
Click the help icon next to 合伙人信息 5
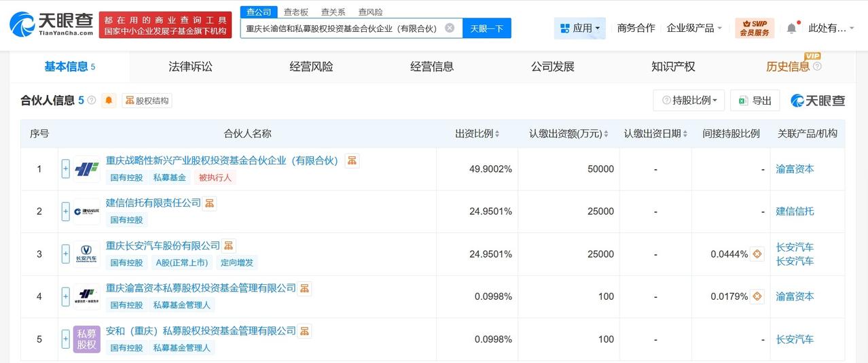(92, 101)
